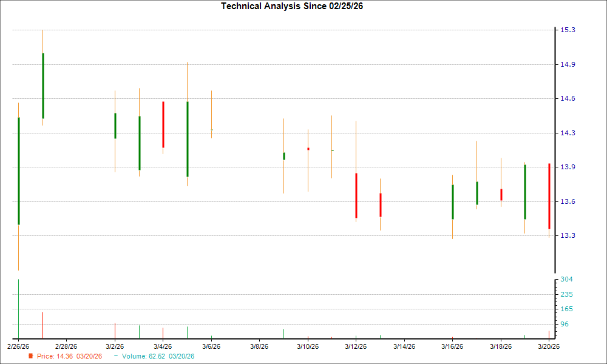Click the chart title Technical Analysis Since 02/25/26
Image resolution: width=607 pixels, height=364 pixels.
pos(292,5)
